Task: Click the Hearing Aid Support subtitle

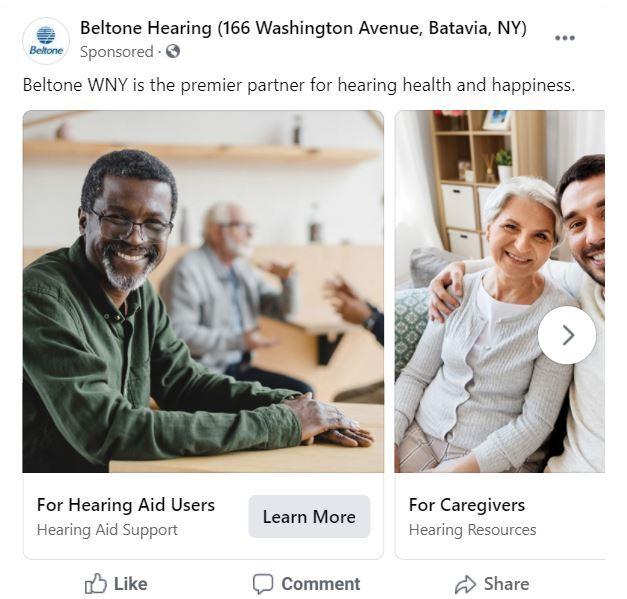Action: [x=107, y=530]
